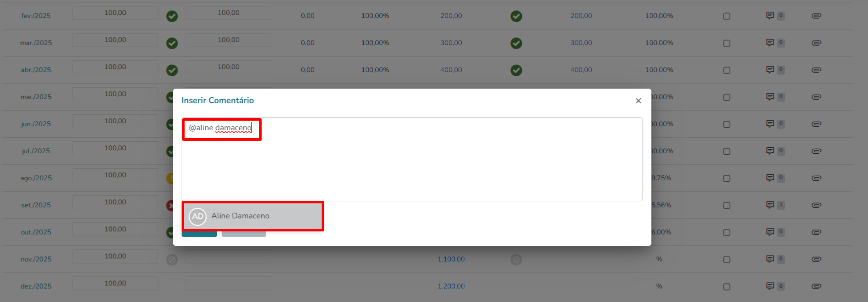Open comments icon for set./2025 row
868x302 pixels.
click(770, 205)
